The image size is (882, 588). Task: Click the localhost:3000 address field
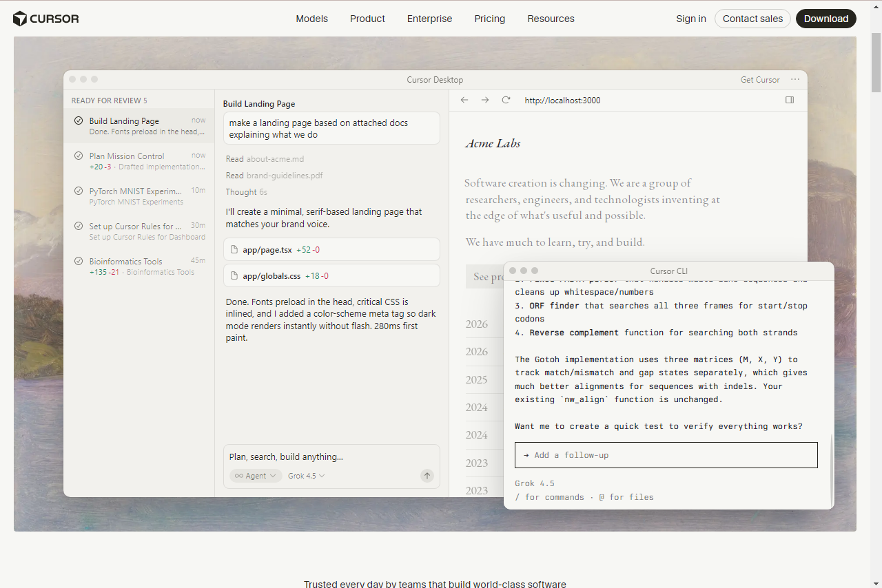[x=562, y=101]
